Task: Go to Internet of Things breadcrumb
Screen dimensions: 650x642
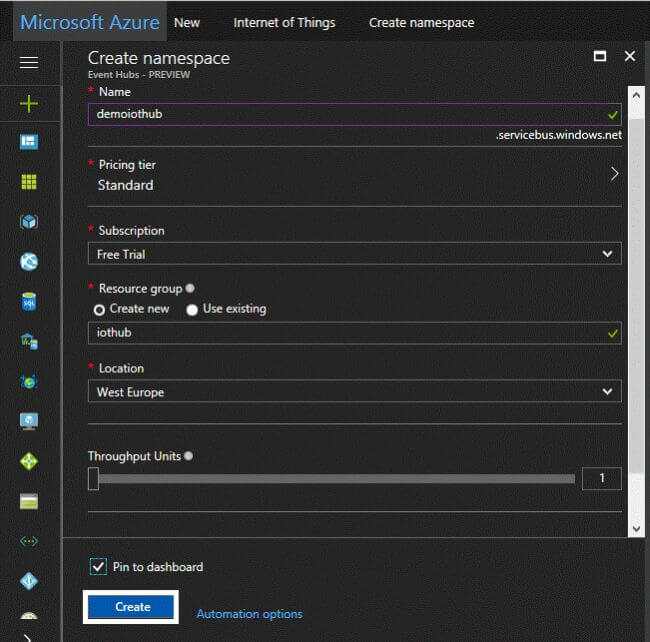Action: [284, 22]
